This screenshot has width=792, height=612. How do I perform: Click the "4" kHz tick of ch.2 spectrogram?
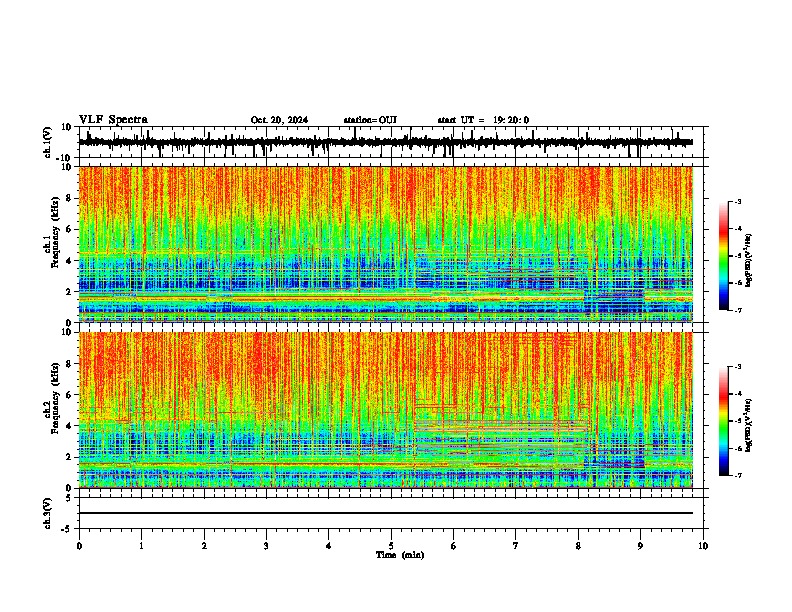tap(70, 426)
